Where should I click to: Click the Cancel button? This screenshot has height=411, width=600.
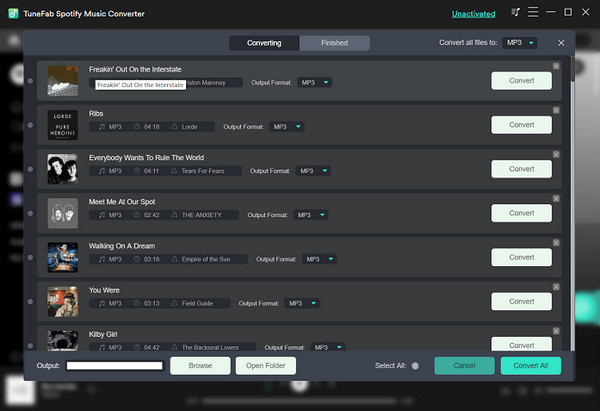point(464,366)
